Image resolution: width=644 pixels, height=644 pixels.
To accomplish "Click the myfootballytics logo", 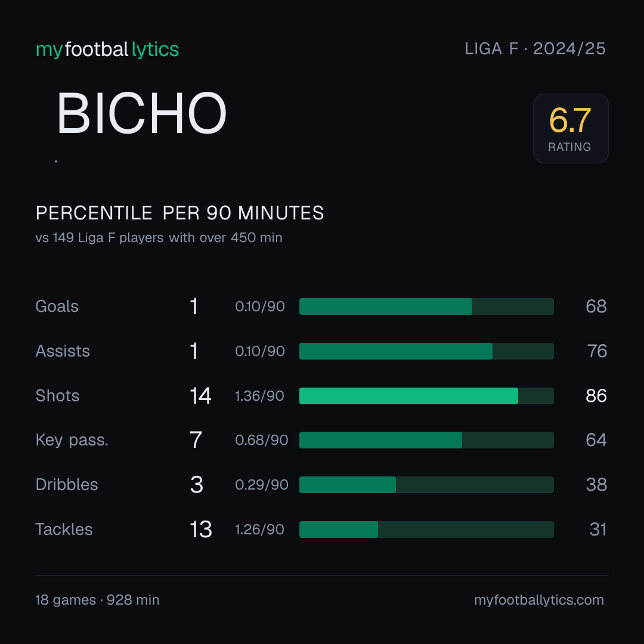I will point(107,49).
